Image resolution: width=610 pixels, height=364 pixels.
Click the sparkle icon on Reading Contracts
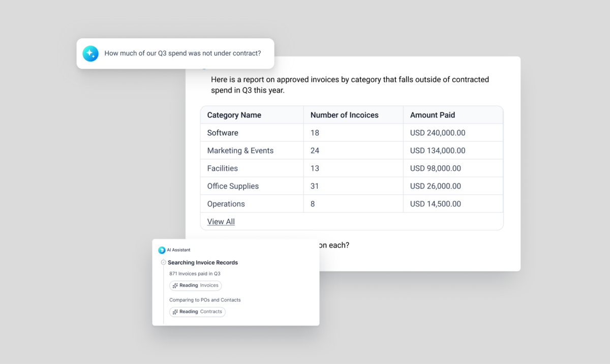tap(175, 312)
